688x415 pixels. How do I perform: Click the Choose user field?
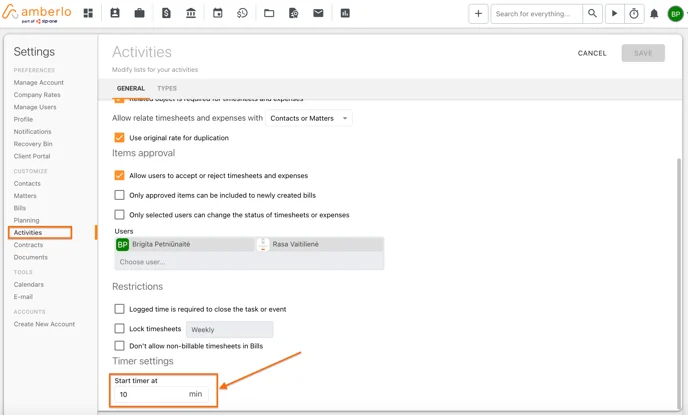tap(249, 262)
